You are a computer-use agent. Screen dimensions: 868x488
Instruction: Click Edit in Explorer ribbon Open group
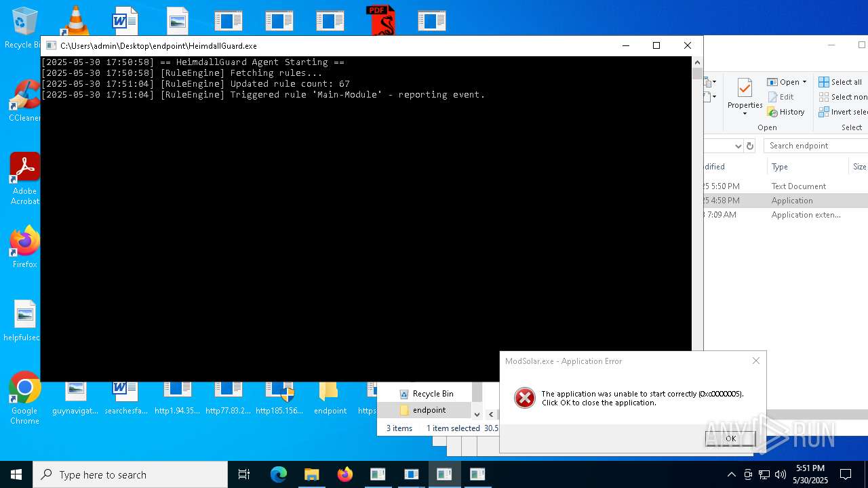781,97
